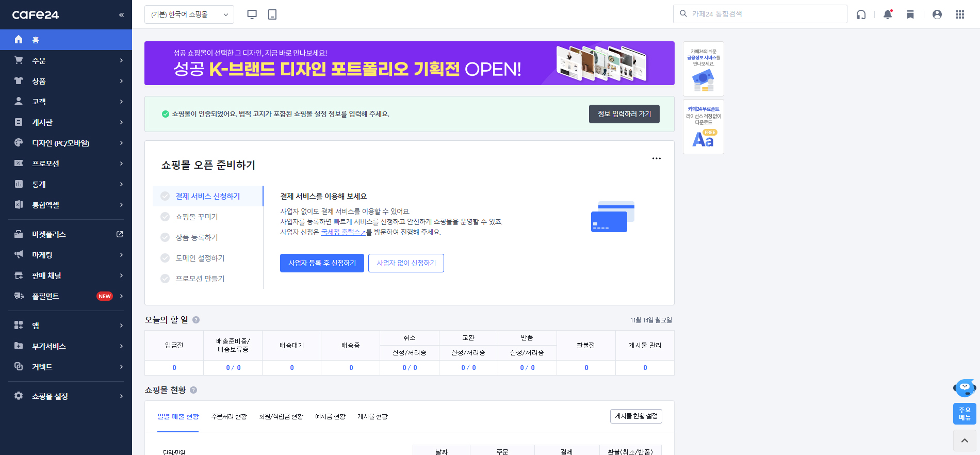Click the 커넥트 icon

pyautogui.click(x=19, y=366)
